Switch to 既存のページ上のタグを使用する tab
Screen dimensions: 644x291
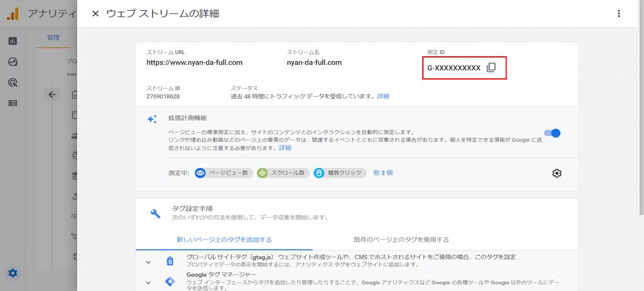[401, 239]
